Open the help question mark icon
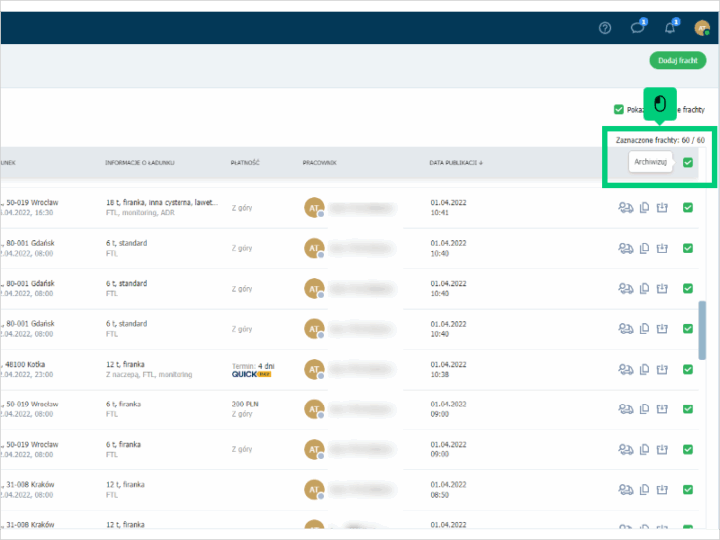This screenshot has width=720, height=540. coord(604,28)
